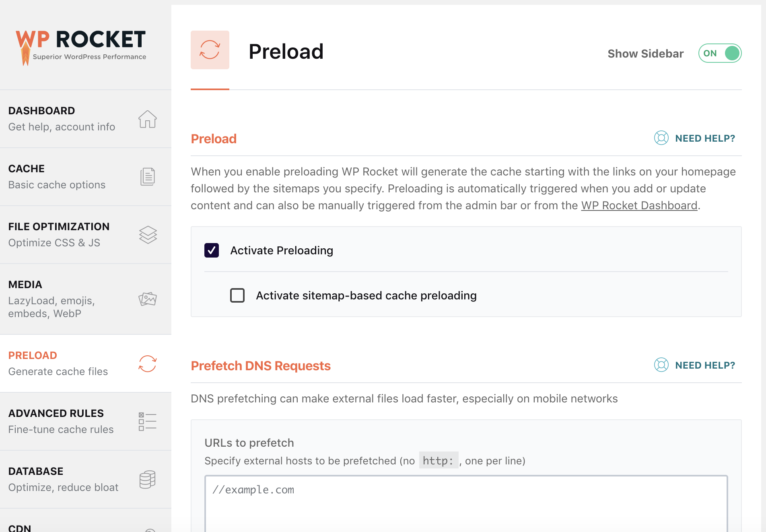Click NEED HELP? beside Prefetch DNS Requests
The height and width of the screenshot is (532, 766).
[x=705, y=365]
